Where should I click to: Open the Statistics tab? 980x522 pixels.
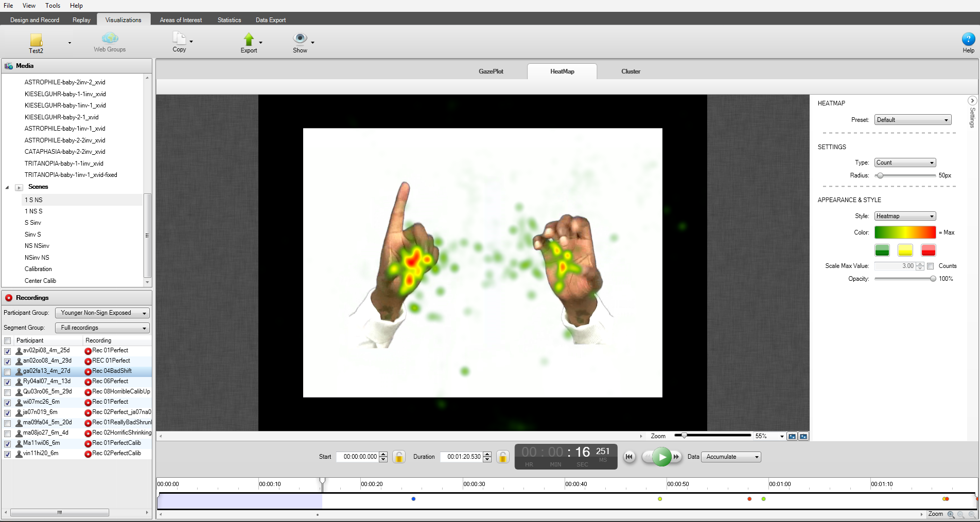pyautogui.click(x=229, y=20)
